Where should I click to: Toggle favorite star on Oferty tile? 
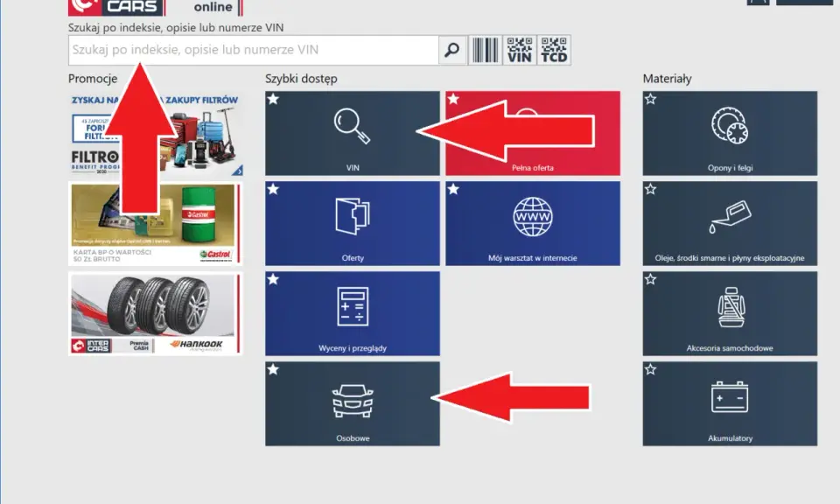(x=273, y=189)
